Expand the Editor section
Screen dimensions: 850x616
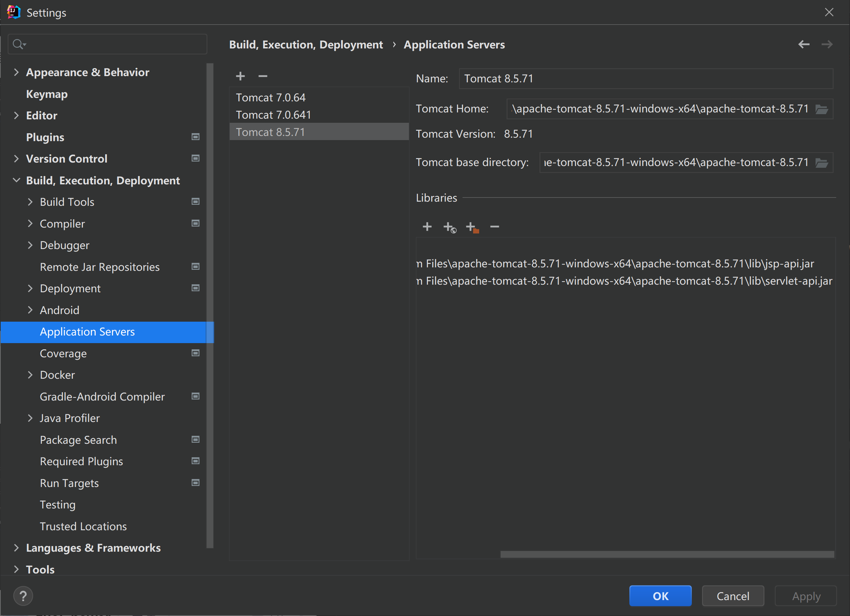pyautogui.click(x=16, y=116)
